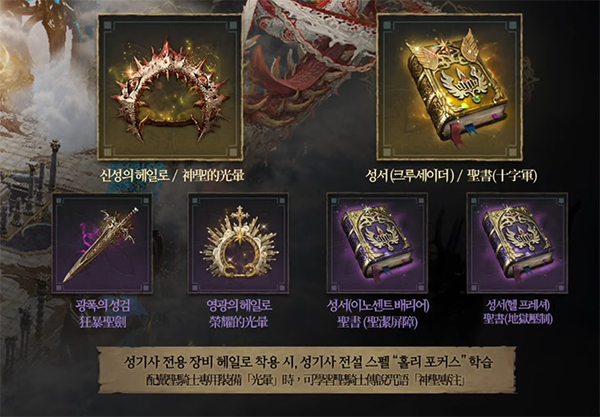This screenshot has height=417, width=600.
Task: Click the 성서(이노센트 배리어) purple label
Action: pyautogui.click(x=378, y=305)
